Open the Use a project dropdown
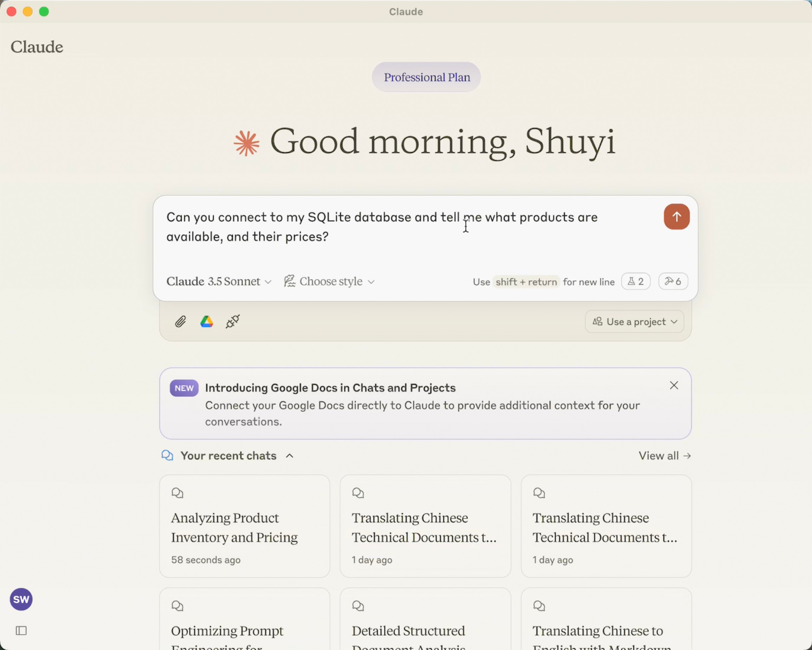Viewport: 812px width, 650px height. pos(634,322)
